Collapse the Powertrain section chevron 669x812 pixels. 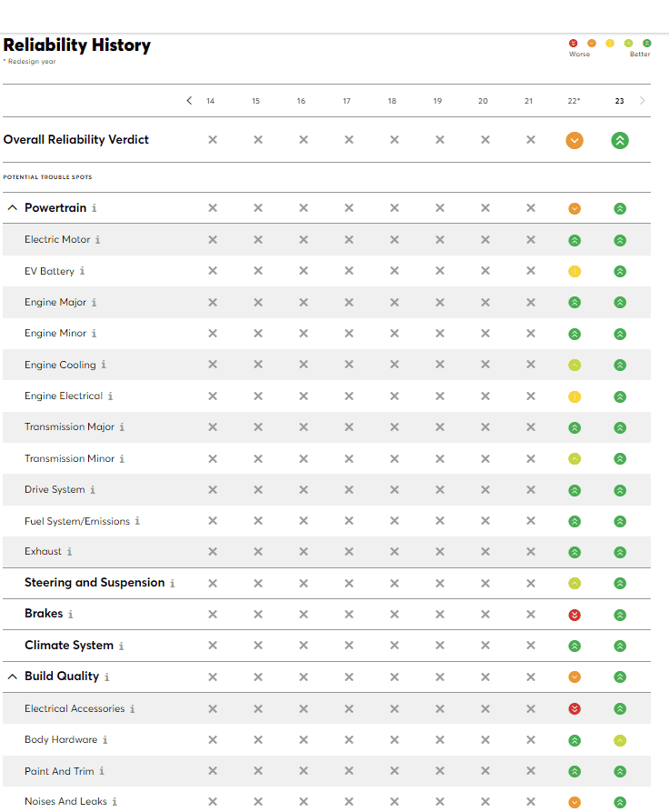(x=13, y=207)
